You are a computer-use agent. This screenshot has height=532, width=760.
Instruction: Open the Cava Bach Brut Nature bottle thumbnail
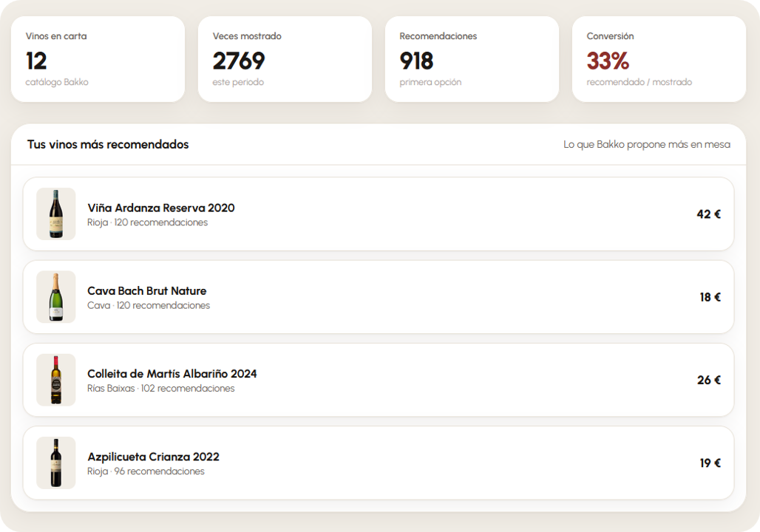(x=55, y=296)
